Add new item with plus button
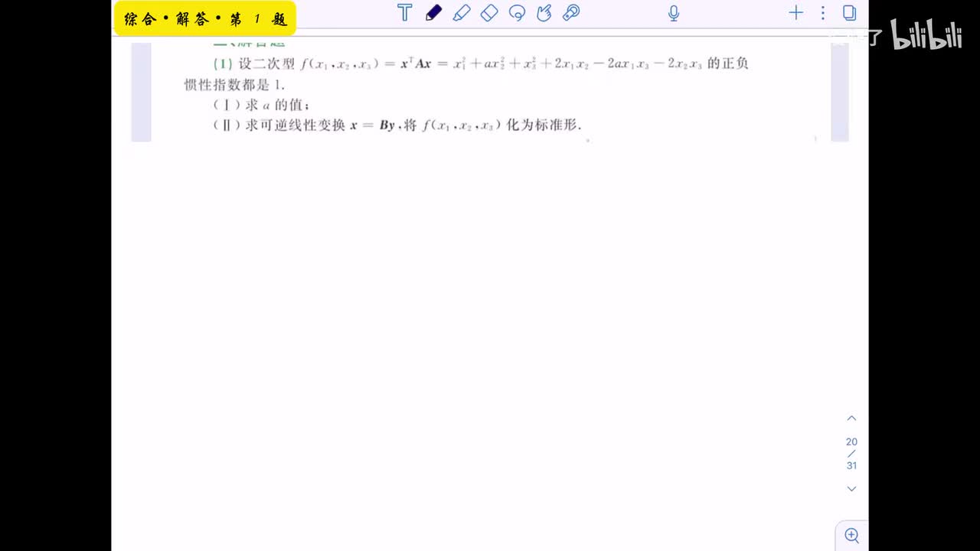 pos(796,12)
